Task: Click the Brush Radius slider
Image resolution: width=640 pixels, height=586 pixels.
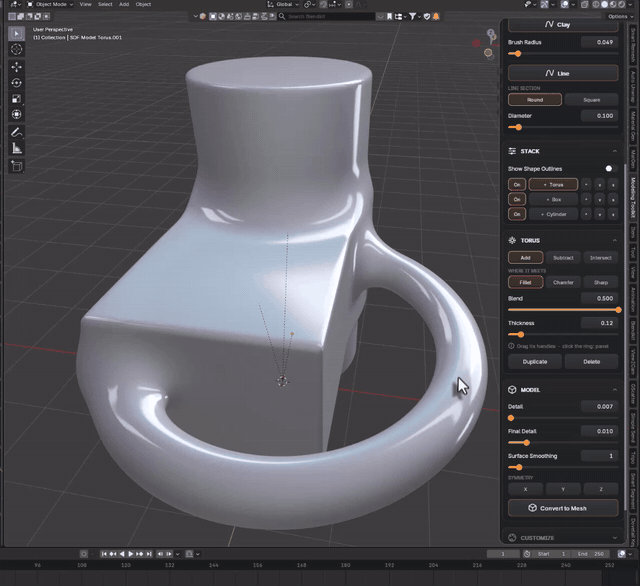Action: pyautogui.click(x=563, y=53)
